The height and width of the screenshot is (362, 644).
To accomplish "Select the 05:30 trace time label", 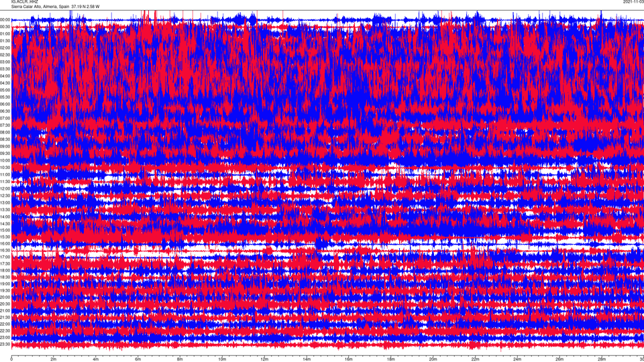I will click(5, 97).
